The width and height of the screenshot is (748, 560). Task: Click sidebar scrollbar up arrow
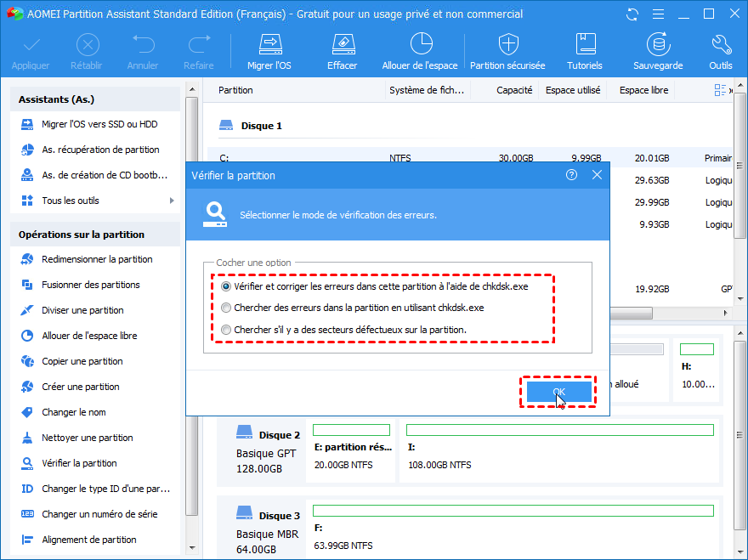192,89
